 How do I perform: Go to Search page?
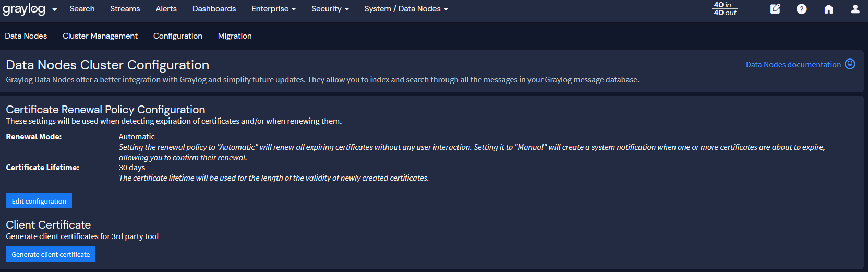(82, 9)
